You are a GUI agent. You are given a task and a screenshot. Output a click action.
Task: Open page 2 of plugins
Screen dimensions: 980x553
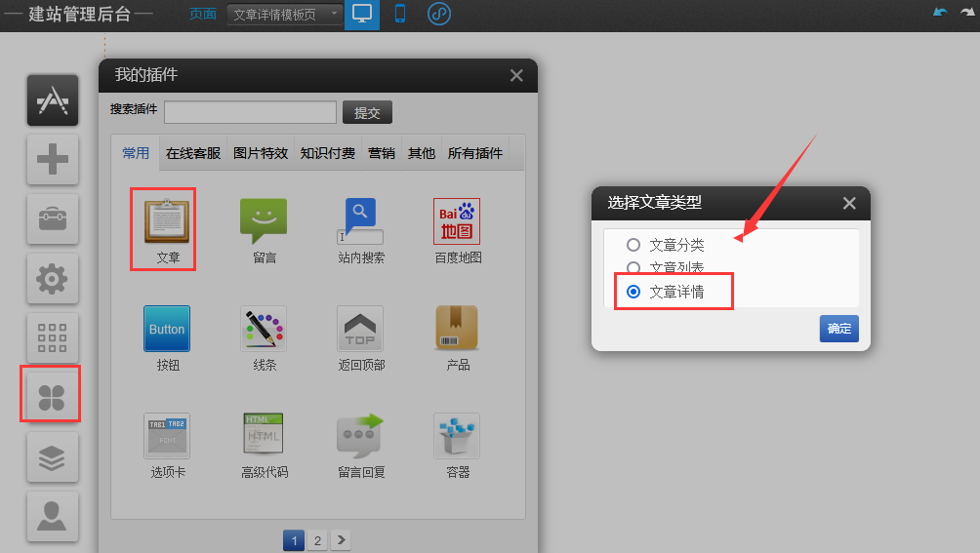tap(317, 540)
